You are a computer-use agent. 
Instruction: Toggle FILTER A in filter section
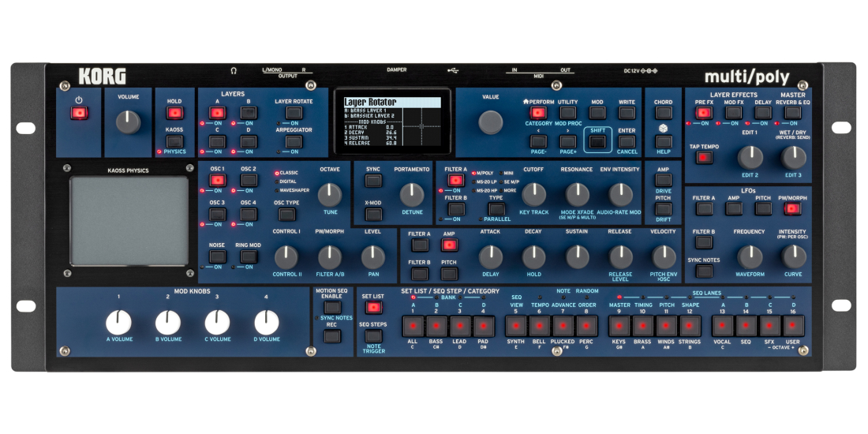455,181
